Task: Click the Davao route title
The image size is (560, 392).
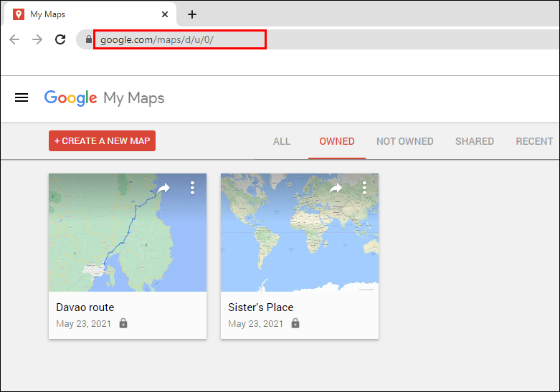Action: coord(85,307)
